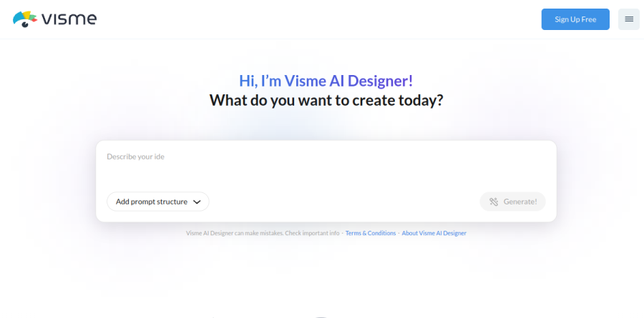Click the "Hi, I'm Visme AI Designer!" heading
This screenshot has width=644, height=318.
pyautogui.click(x=326, y=81)
